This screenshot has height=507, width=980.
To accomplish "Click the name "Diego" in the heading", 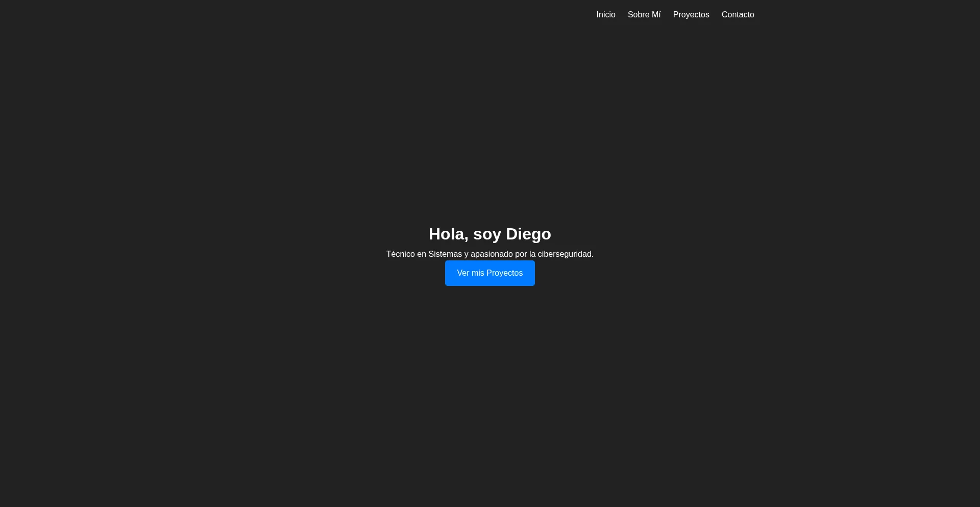I will tap(528, 234).
